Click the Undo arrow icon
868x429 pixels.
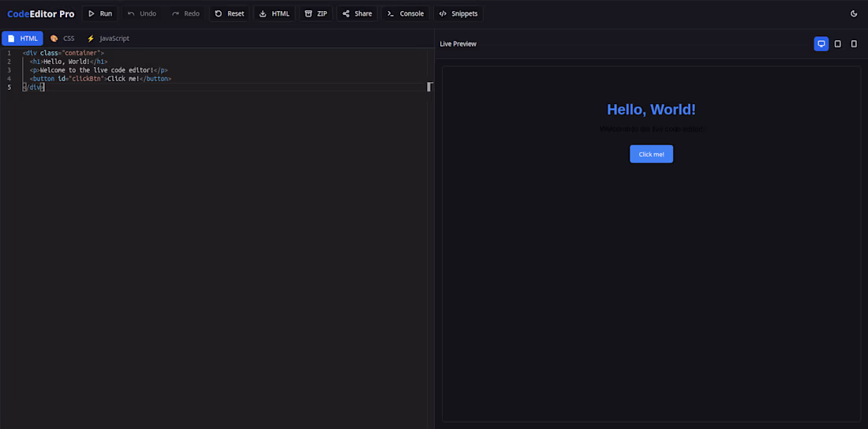pos(131,14)
